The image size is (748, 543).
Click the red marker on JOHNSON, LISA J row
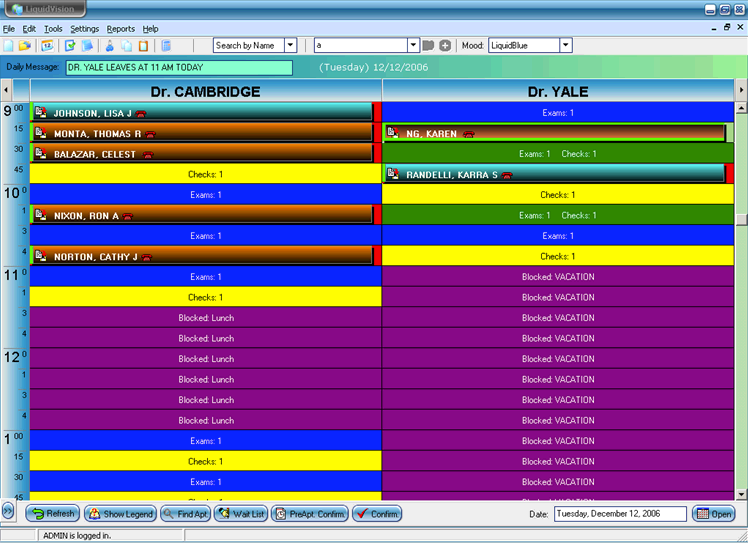pyautogui.click(x=377, y=113)
